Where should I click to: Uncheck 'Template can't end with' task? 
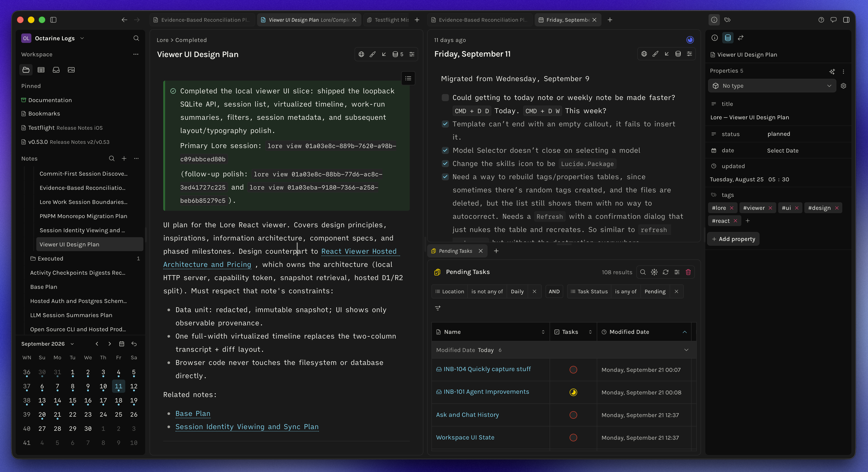(x=445, y=124)
